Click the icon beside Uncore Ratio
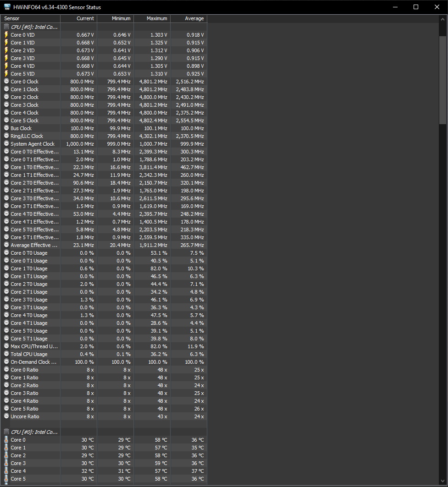The width and height of the screenshot is (448, 487). coord(6,416)
